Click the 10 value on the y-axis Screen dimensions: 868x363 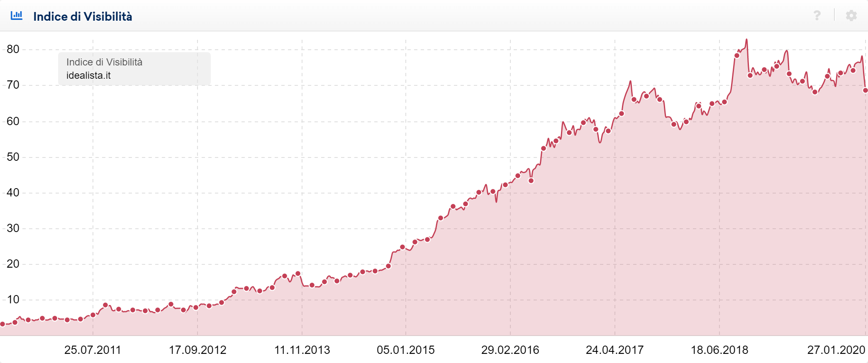pos(13,300)
